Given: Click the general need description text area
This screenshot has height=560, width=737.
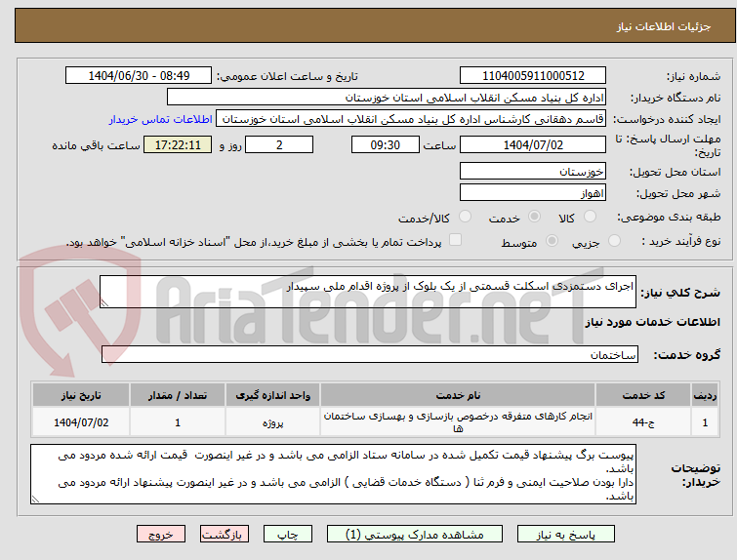Looking at the screenshot, I should [368, 292].
